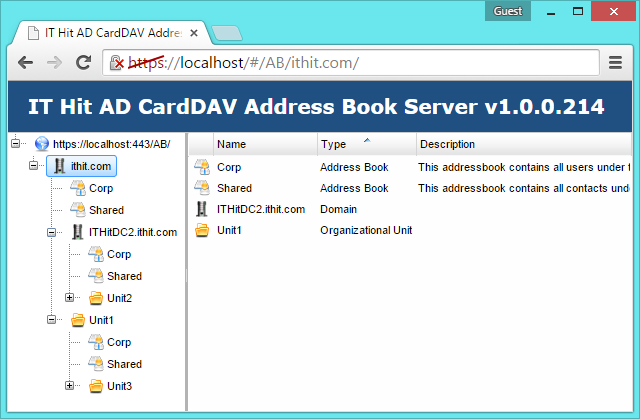
Task: Go back with the browser back arrow
Action: point(26,62)
